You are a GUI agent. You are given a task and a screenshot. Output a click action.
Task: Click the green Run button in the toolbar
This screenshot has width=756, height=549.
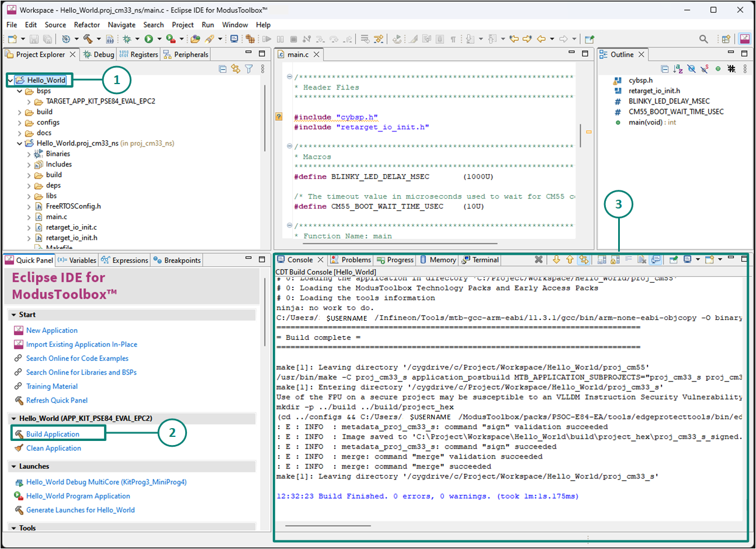149,39
